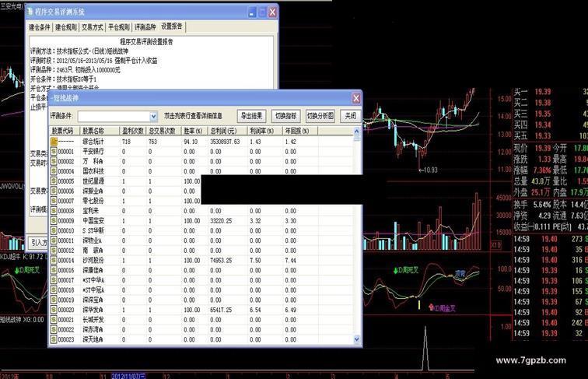Click the summary icon beside 综合统计 row
The width and height of the screenshot is (588, 379).
point(54,142)
